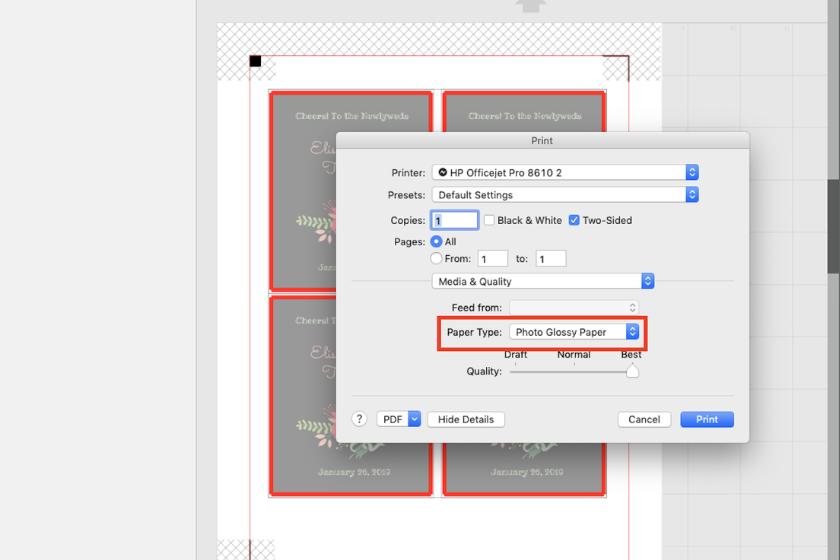Click the vertical scrollbar on the right
The width and height of the screenshot is (840, 560).
pos(834,225)
